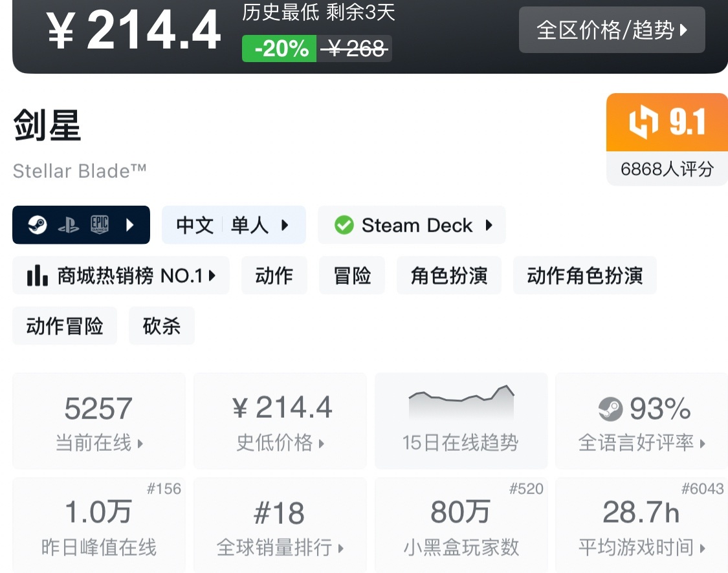Screen dimensions: 728x573
Task: Open the 平均游戏时间 28.7h stat
Action: pos(641,525)
